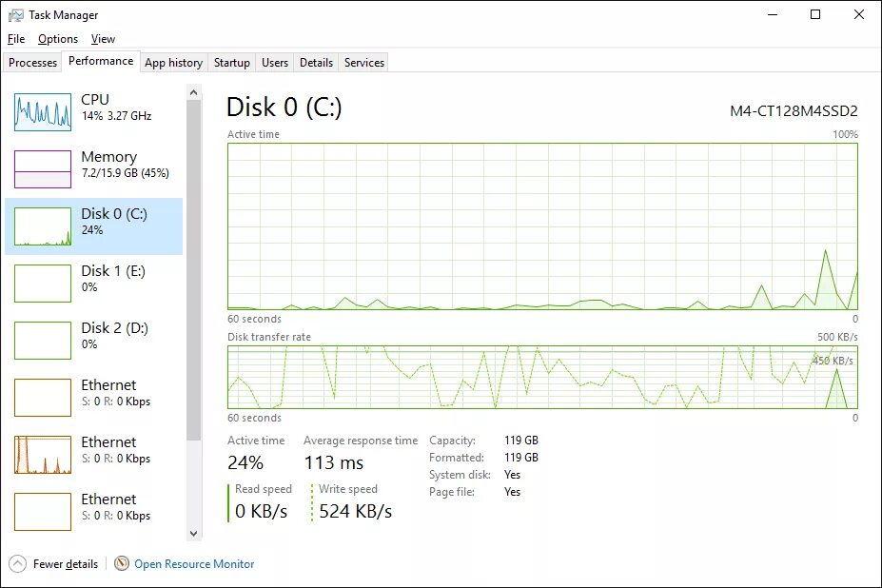This screenshot has width=882, height=588.
Task: Select the Memory graph thumbnail
Action: coord(43,169)
